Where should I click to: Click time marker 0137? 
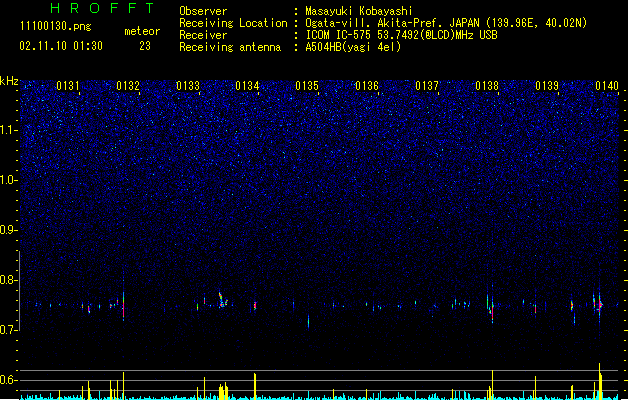click(x=427, y=86)
